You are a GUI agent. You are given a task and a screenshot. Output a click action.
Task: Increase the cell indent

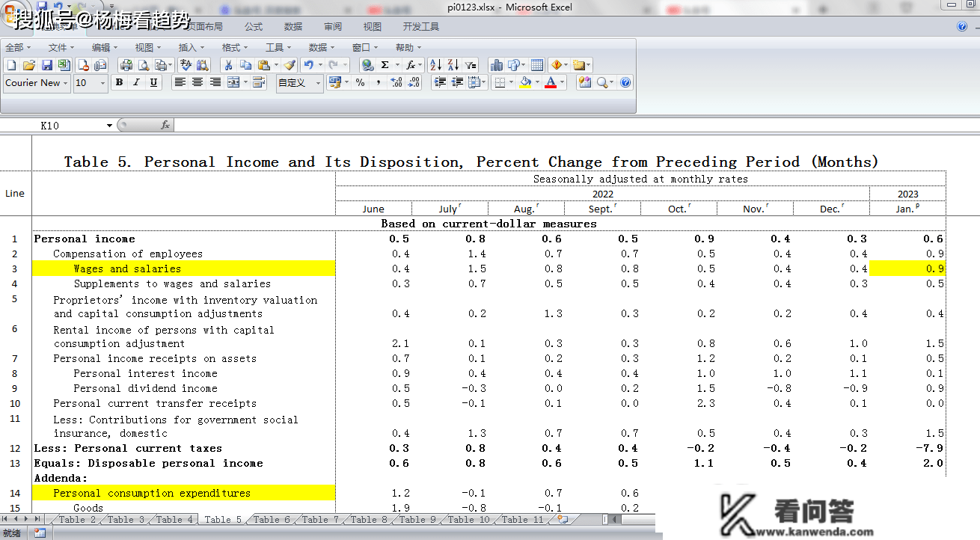pos(440,82)
